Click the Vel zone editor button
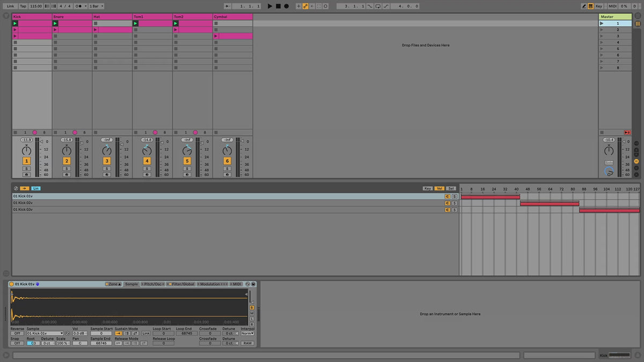 coord(440,188)
